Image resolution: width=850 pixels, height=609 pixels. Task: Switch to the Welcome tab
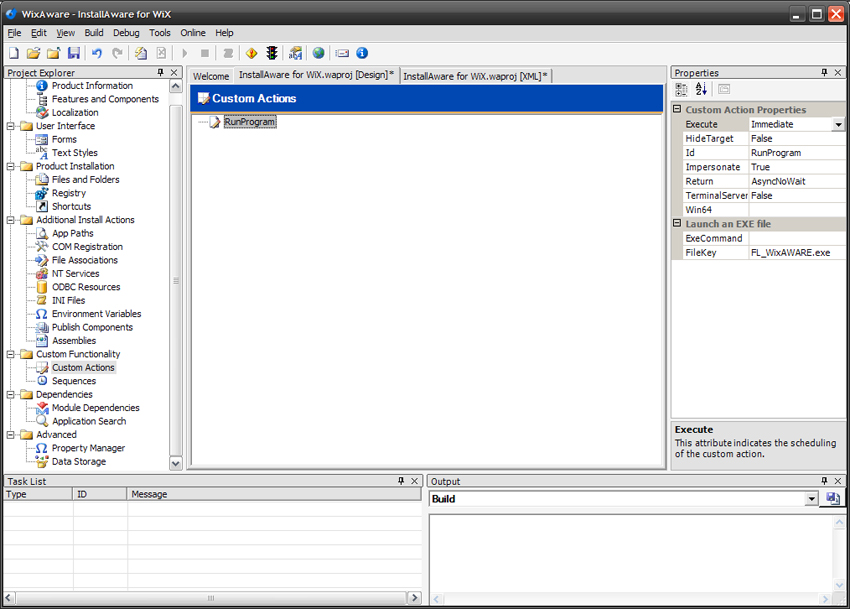pos(211,76)
